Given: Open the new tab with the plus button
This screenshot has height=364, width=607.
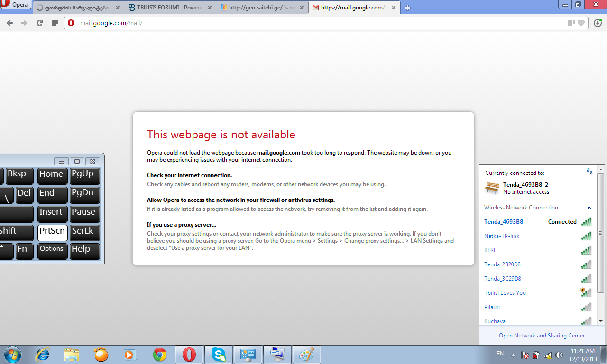Looking at the screenshot, I should coord(407,8).
